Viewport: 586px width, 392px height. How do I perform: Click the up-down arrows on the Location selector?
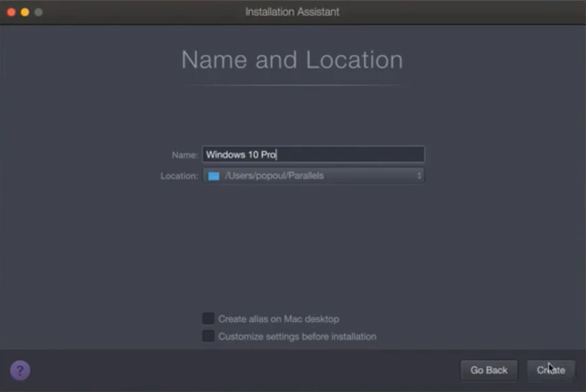419,176
